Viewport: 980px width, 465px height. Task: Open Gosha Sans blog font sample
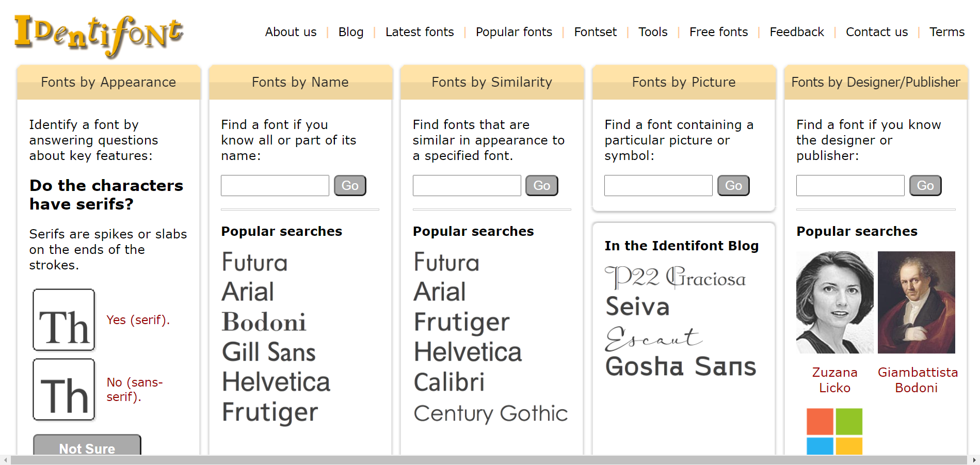click(680, 367)
